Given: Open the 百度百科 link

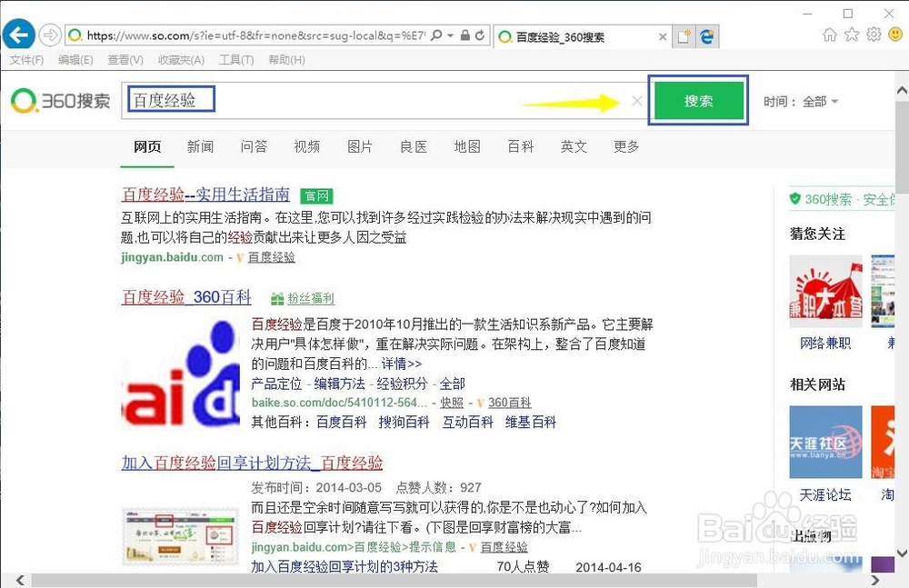Looking at the screenshot, I should (x=342, y=423).
